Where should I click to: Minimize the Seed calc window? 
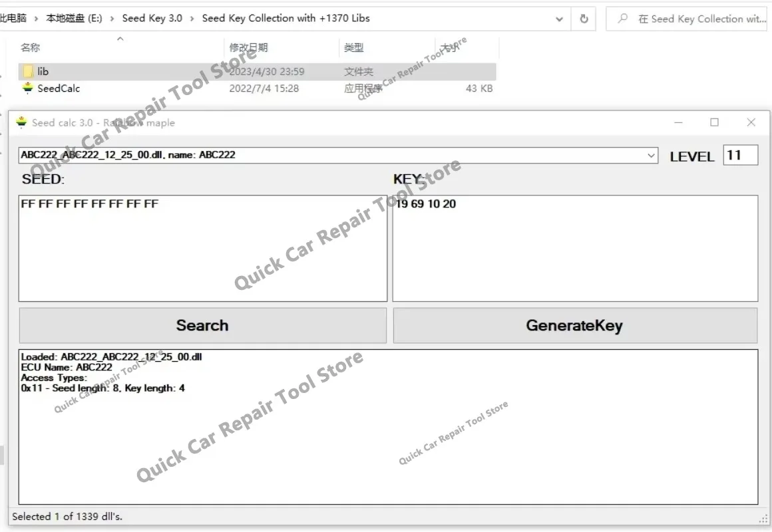[678, 122]
